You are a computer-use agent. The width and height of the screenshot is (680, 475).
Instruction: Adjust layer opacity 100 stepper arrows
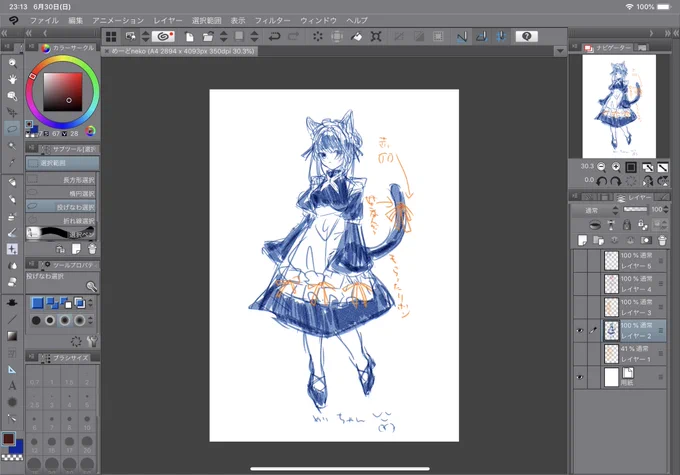pos(666,210)
